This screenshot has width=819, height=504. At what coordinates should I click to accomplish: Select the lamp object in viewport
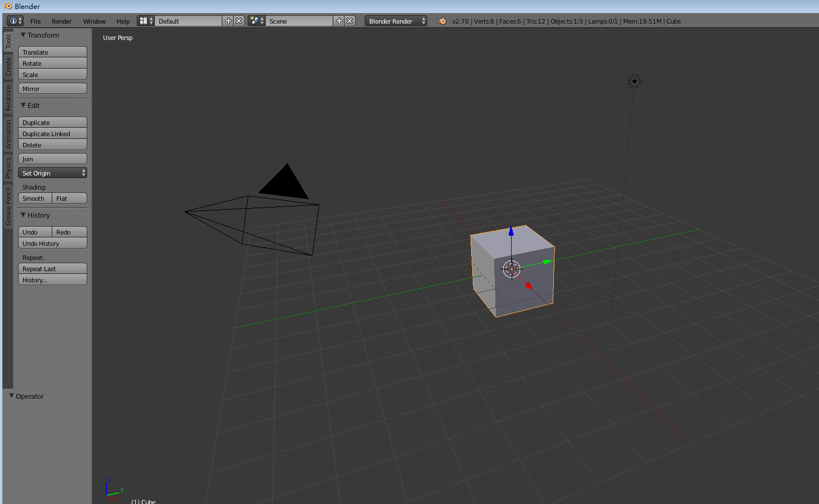634,81
